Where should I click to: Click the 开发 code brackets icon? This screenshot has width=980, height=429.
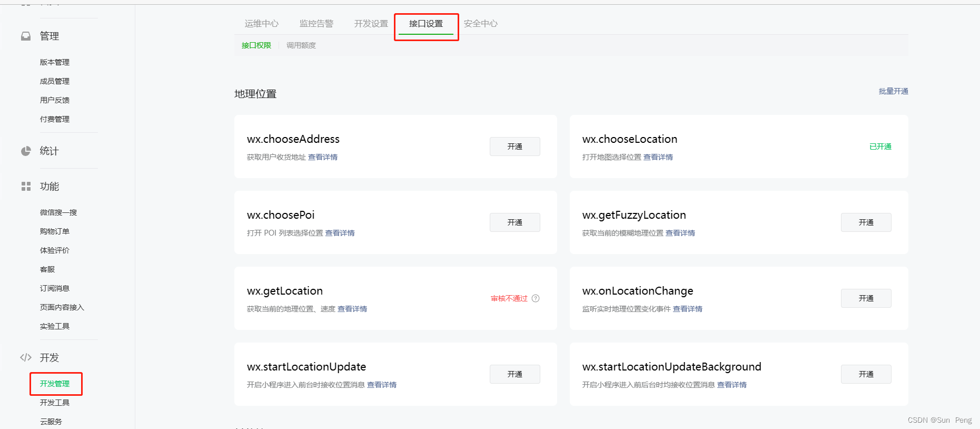point(26,357)
